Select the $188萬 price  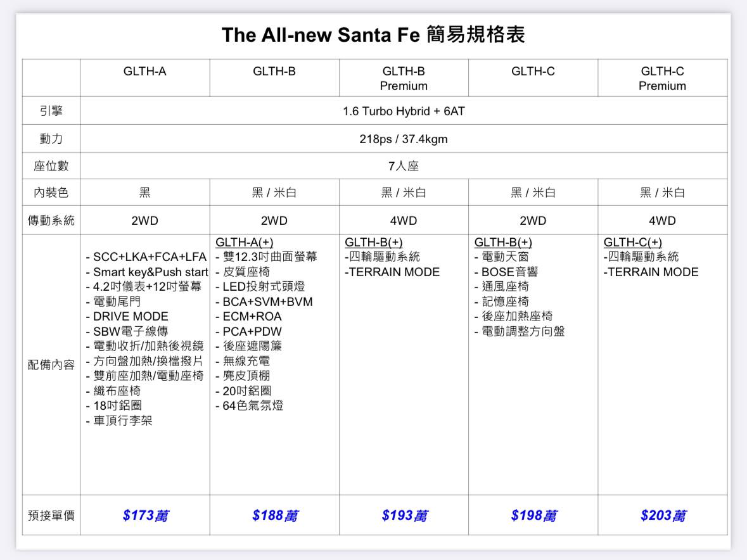point(275,516)
